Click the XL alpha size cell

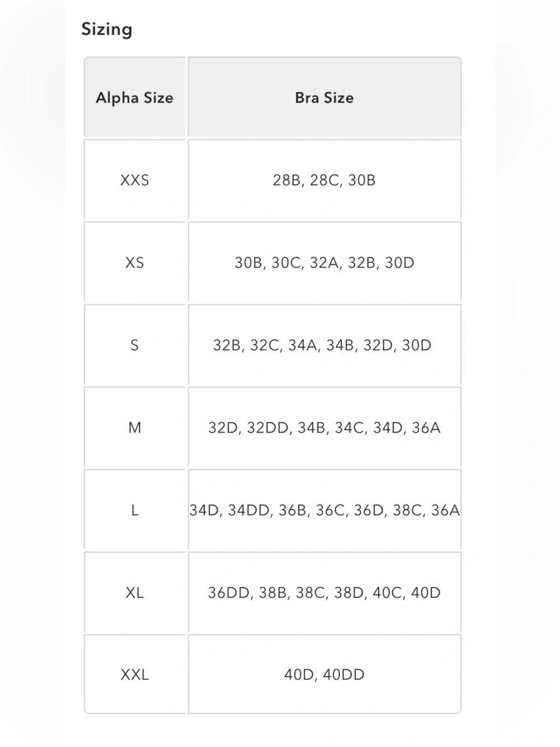[134, 592]
